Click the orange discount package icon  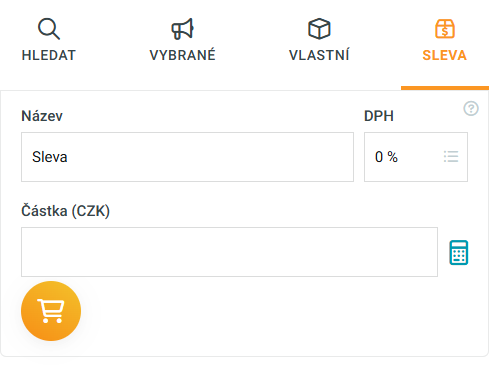coord(445,29)
